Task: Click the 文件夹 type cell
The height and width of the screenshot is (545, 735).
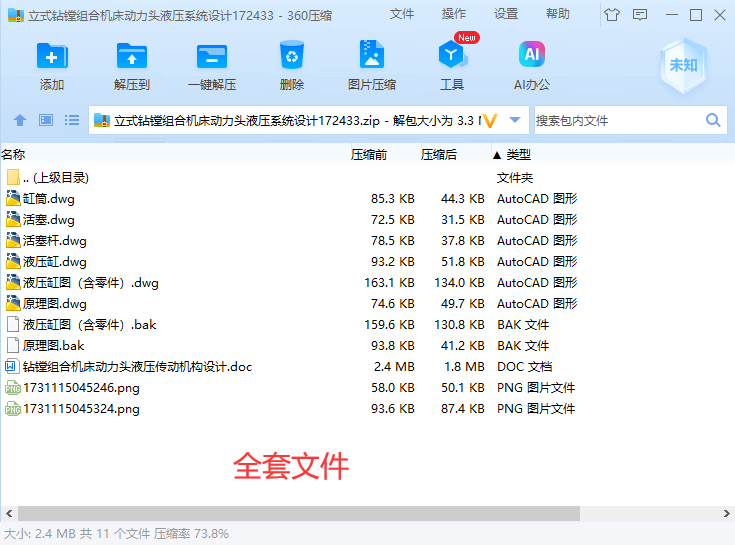Action: (x=515, y=178)
